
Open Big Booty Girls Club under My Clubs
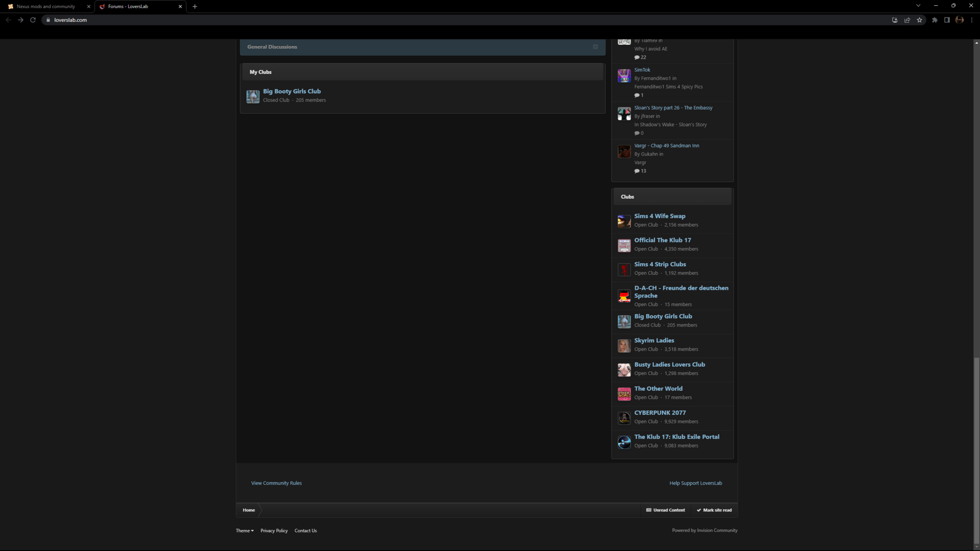(292, 91)
